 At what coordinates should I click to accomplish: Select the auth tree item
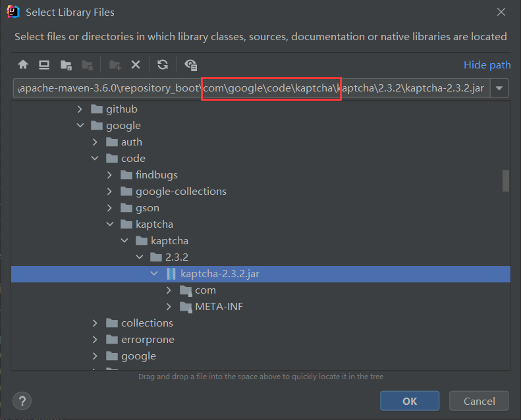tap(132, 142)
